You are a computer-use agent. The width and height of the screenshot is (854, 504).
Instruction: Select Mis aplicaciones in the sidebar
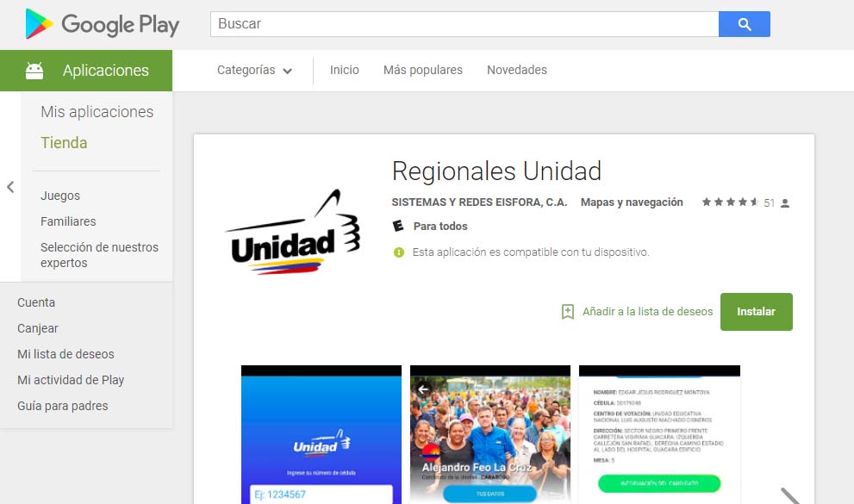pyautogui.click(x=97, y=112)
